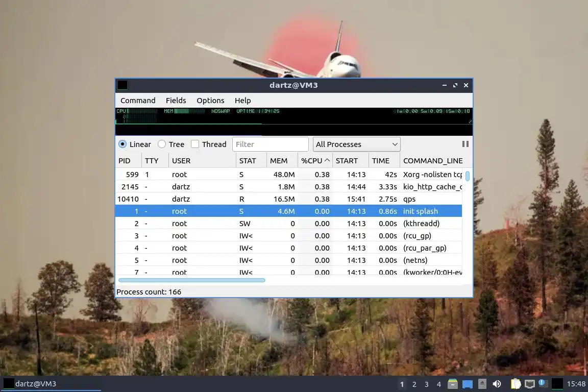The width and height of the screenshot is (588, 392).
Task: Open the Options menu
Action: 210,101
